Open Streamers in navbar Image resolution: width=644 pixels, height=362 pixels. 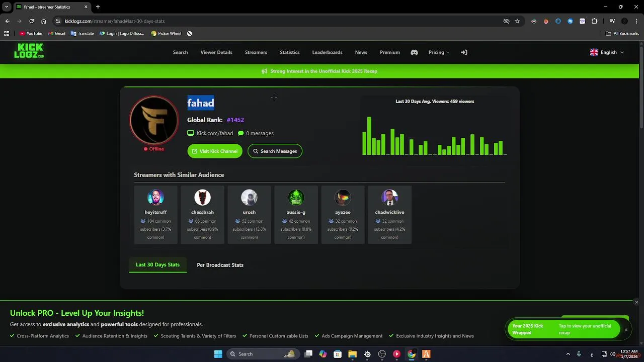point(256,52)
